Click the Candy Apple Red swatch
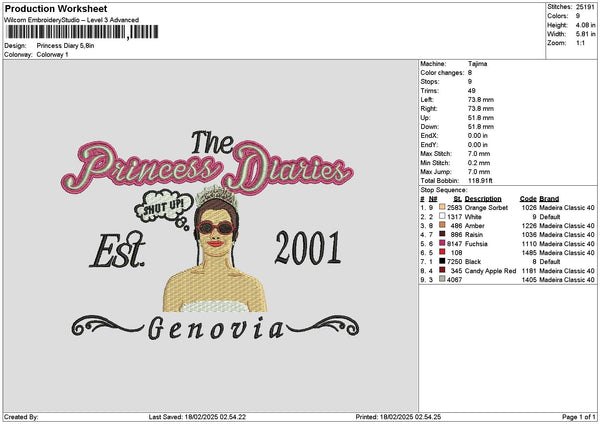 coord(442,270)
